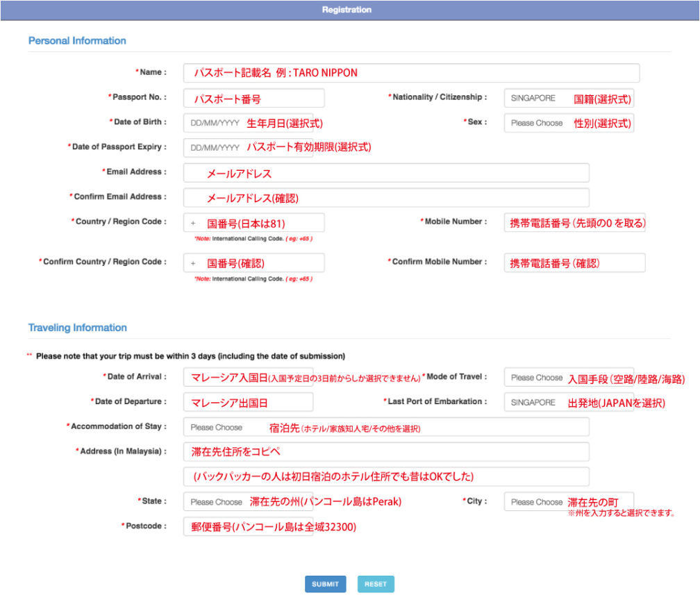Click the SUBMIT button
700x600 pixels.
tap(325, 584)
